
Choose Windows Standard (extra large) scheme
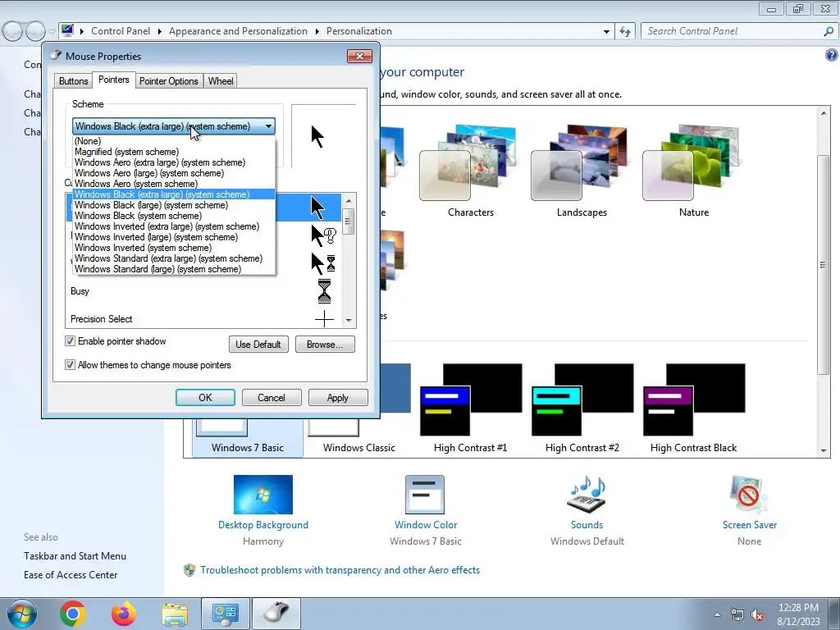click(x=174, y=258)
